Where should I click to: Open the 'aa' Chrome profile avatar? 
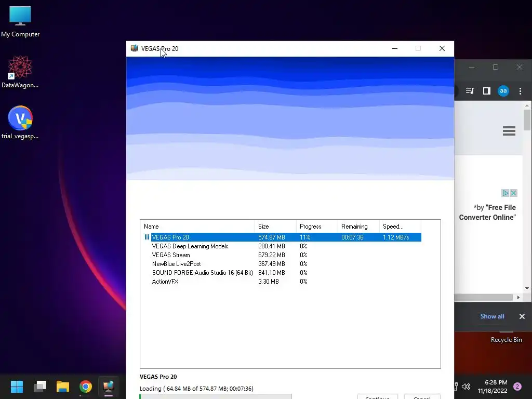[x=503, y=91]
